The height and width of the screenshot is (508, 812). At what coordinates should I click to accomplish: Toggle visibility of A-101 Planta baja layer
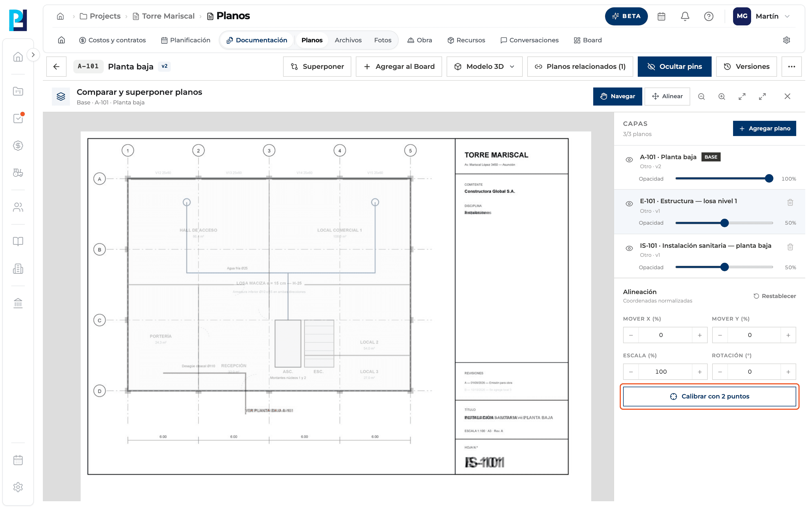[x=629, y=159]
